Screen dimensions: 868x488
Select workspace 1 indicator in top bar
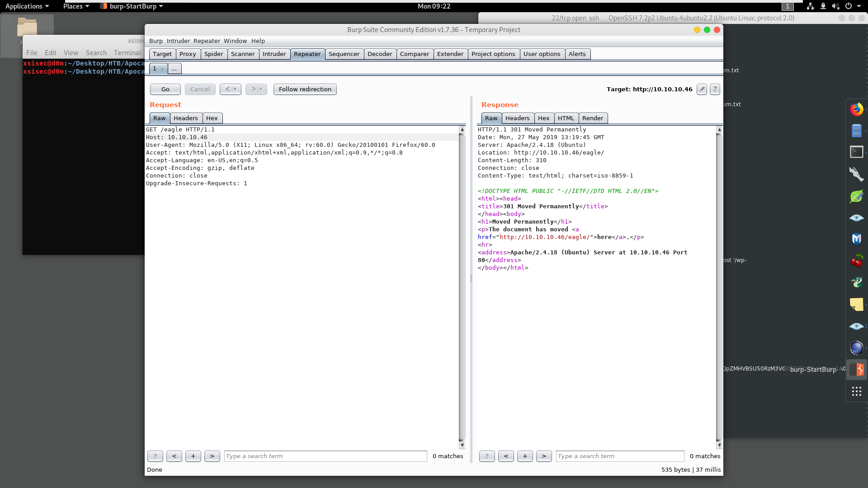(788, 6)
